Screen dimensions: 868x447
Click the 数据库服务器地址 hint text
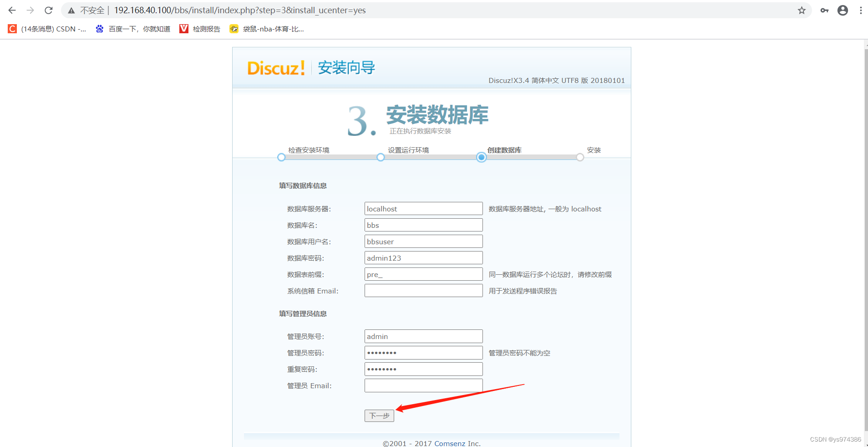pyautogui.click(x=545, y=209)
